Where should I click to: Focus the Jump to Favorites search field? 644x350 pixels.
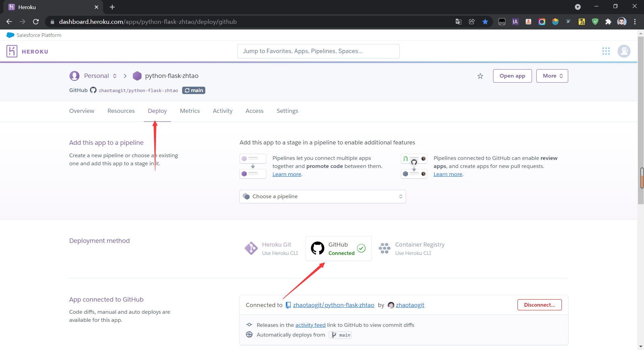pos(318,51)
